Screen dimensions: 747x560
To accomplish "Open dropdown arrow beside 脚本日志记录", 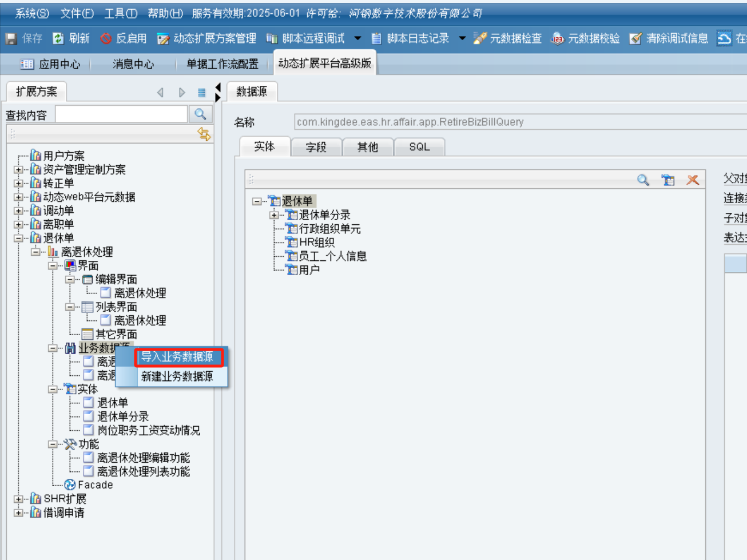I will 462,38.
